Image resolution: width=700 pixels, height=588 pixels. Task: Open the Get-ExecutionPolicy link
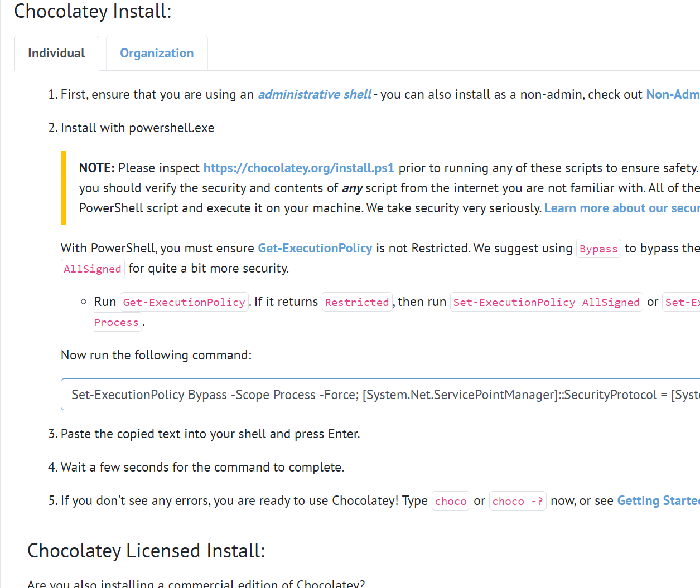(x=315, y=249)
